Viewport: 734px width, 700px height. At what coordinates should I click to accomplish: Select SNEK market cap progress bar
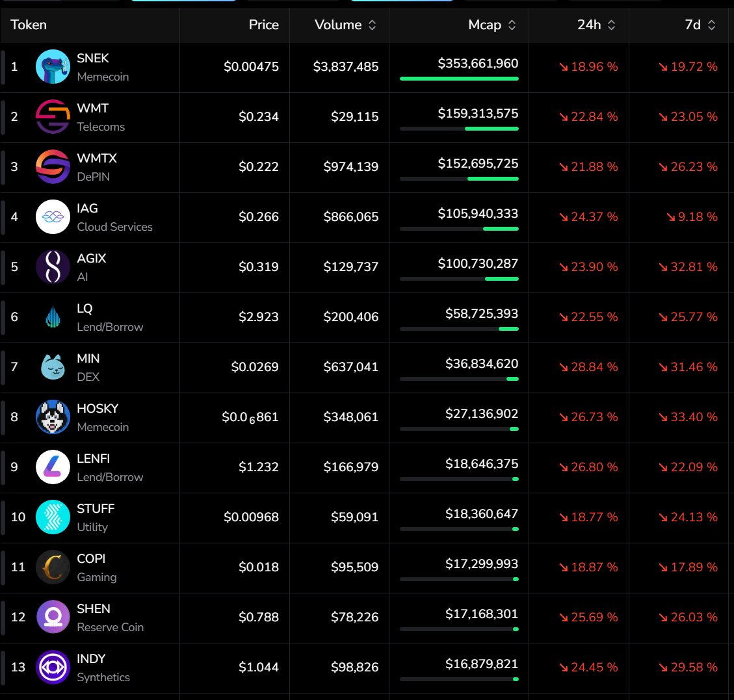coord(459,79)
